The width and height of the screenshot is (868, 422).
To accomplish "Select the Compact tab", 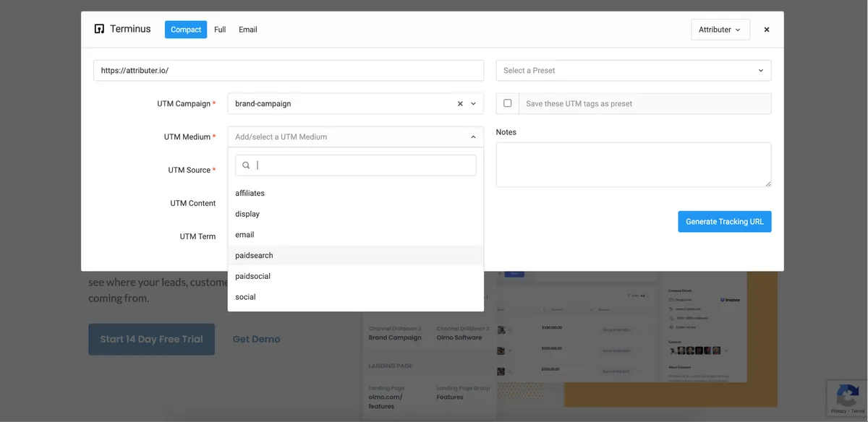I will click(x=186, y=30).
